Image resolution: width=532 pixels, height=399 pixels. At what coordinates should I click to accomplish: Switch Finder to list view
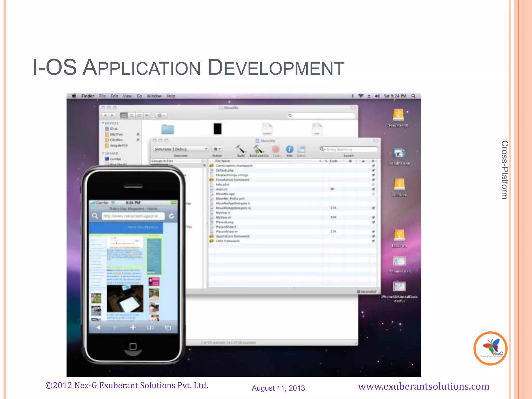pos(132,115)
